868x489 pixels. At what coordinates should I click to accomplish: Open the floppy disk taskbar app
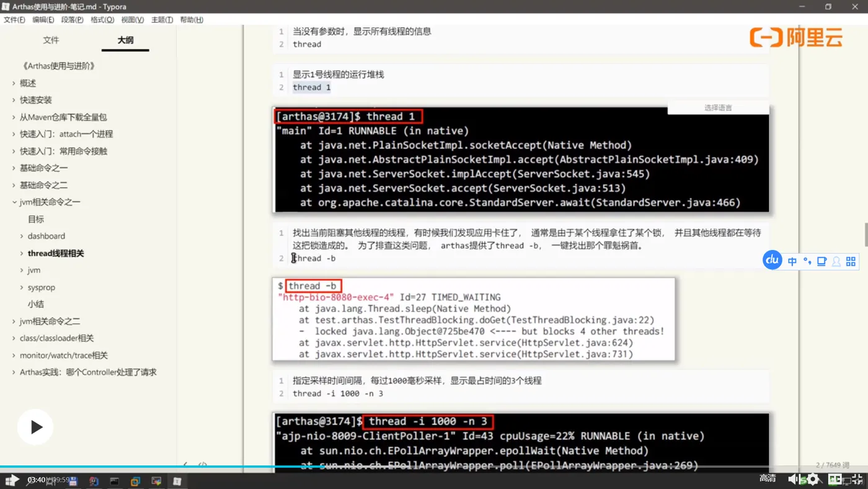73,481
